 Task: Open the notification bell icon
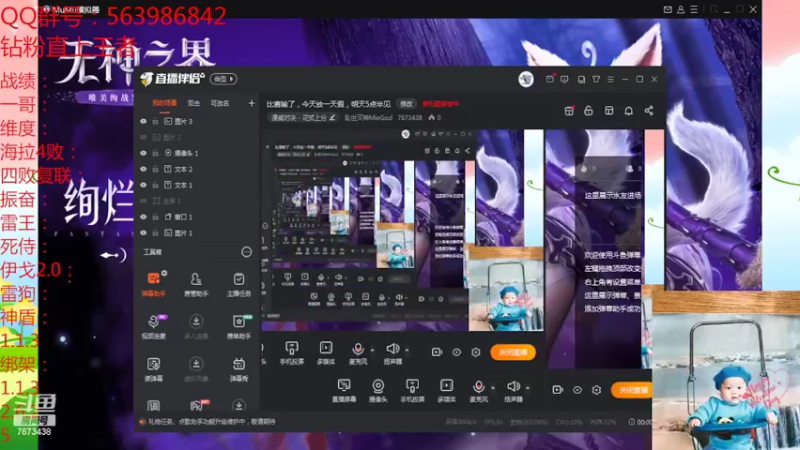pyautogui.click(x=629, y=111)
